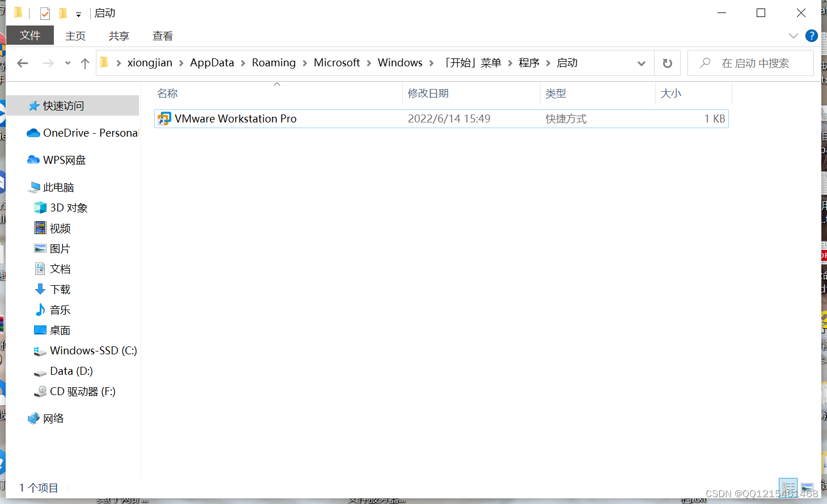Screen dimensions: 827x504
Task: Click the refresh address bar button
Action: [668, 63]
